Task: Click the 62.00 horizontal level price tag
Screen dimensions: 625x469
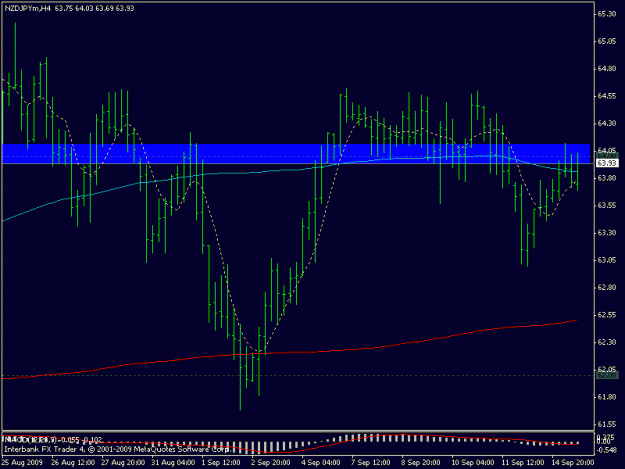Action: pos(607,375)
